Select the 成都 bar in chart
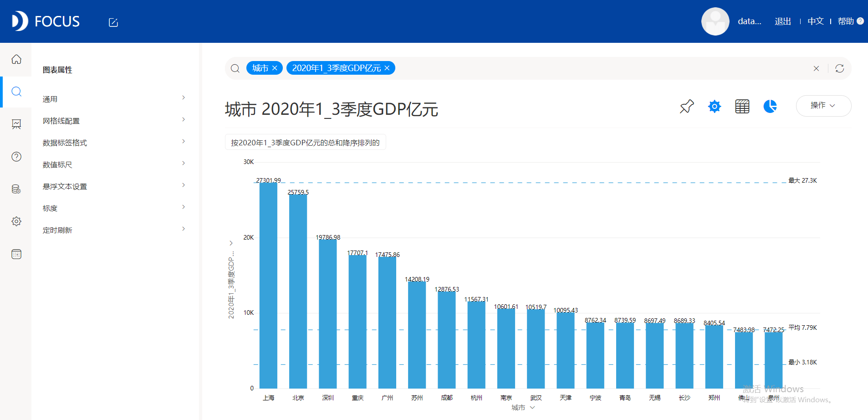 point(447,340)
